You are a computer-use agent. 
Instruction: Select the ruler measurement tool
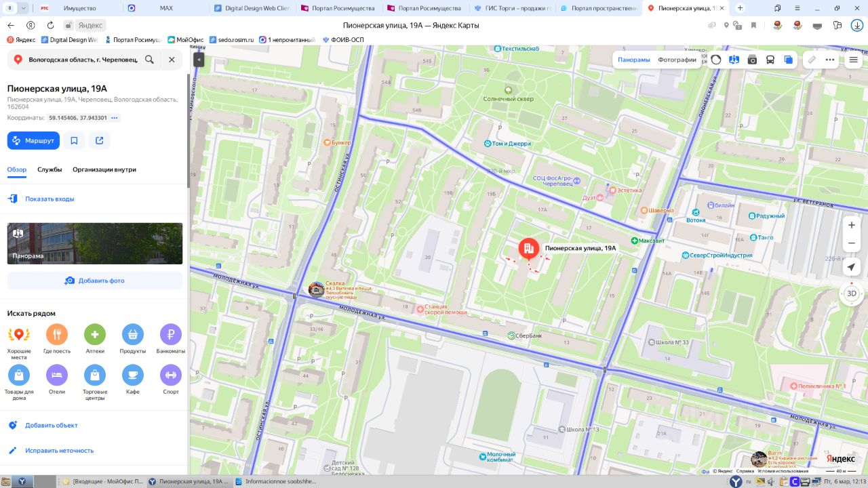point(812,60)
